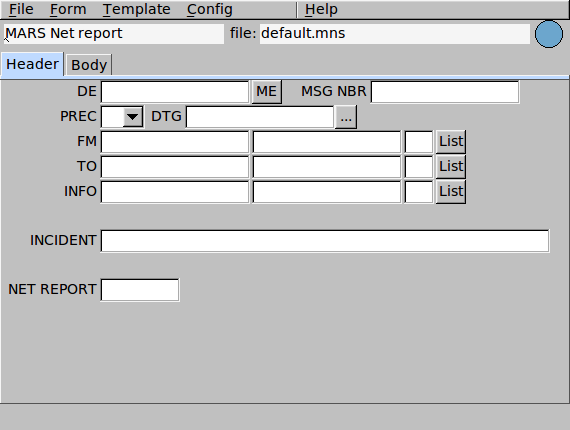Click the INCIDENT input field
This screenshot has height=430, width=570.
pos(325,241)
